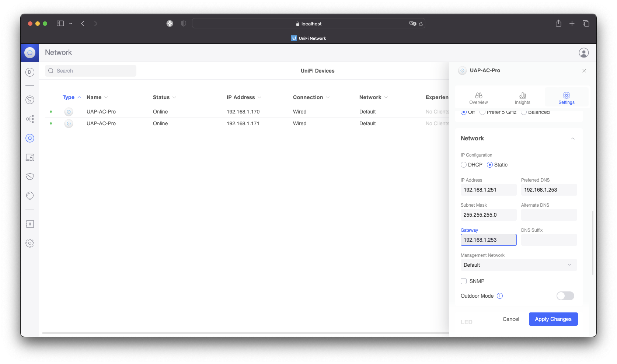This screenshot has width=617, height=364.
Task: Open the Settings gear in left sidebar
Action: pos(30,243)
